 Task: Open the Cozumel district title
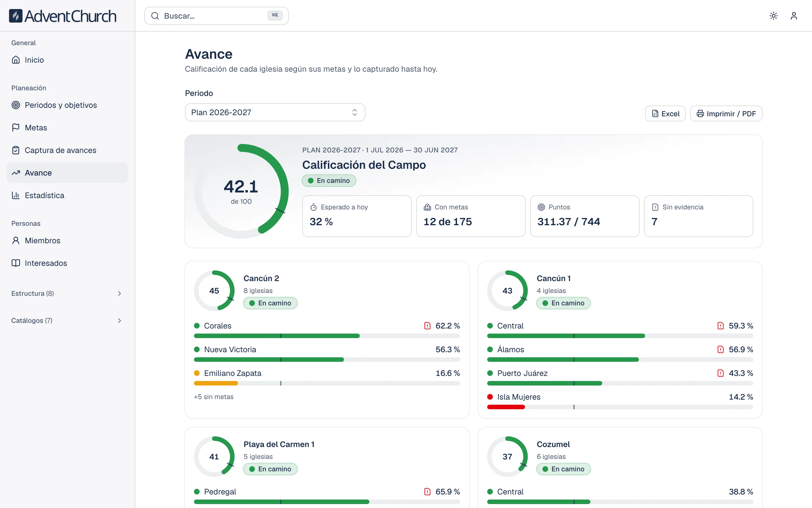coord(553,444)
